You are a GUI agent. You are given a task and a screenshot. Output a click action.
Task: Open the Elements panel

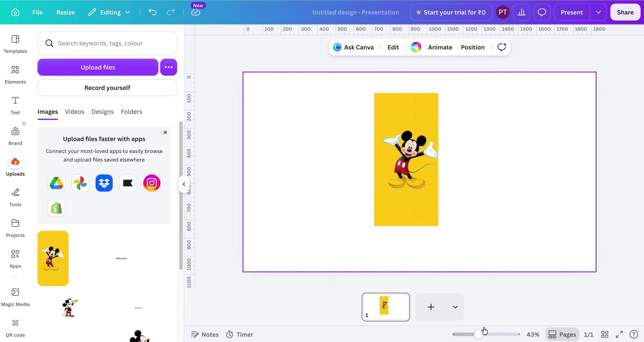(15, 75)
